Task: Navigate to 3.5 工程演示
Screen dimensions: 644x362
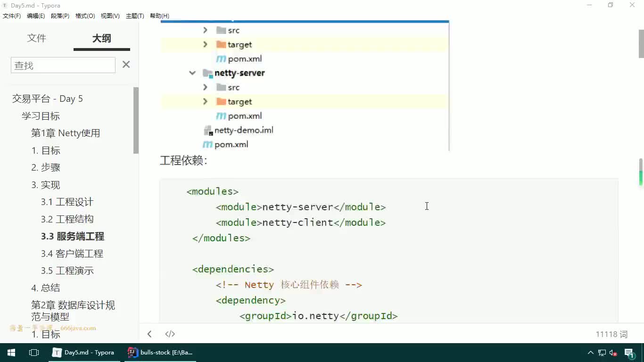Action: coord(67,271)
